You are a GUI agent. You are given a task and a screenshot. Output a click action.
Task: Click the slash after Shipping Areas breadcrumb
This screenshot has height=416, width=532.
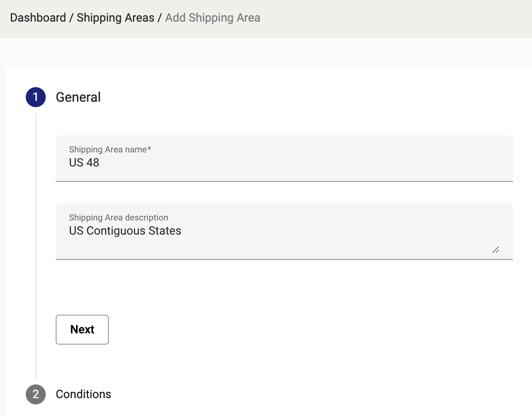point(160,18)
